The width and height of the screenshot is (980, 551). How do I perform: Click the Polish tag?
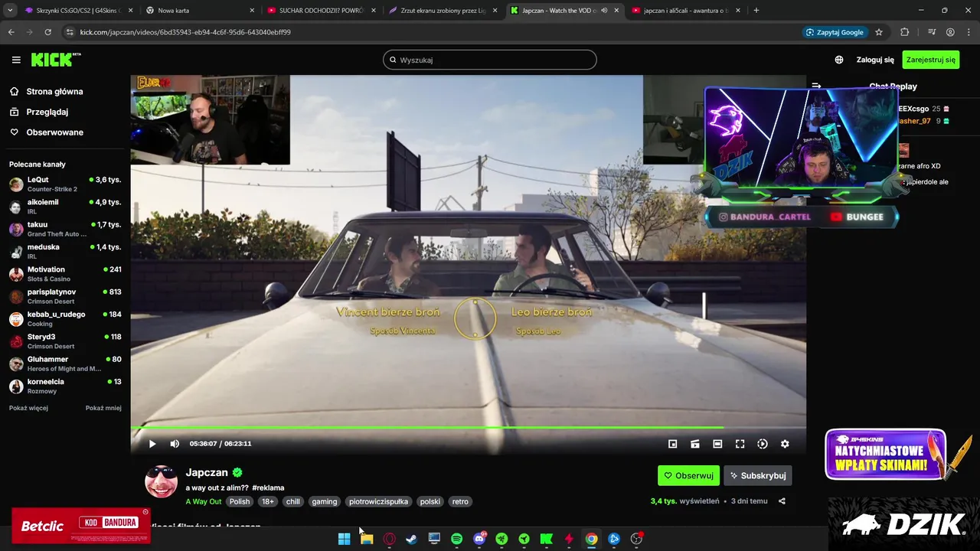click(240, 501)
